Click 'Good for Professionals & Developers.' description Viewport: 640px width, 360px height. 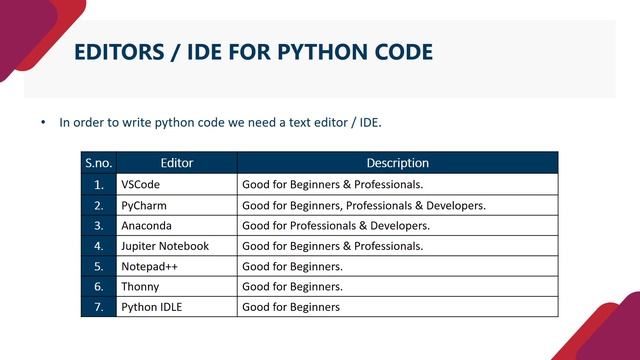(x=336, y=226)
